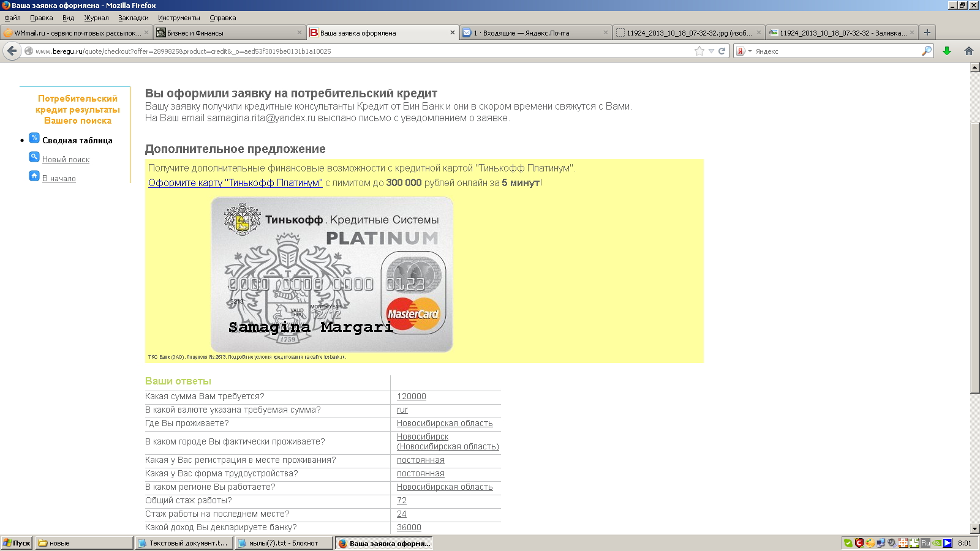The image size is (980, 551).
Task: Switch to the Бизнес и Финансы tab
Action: point(230,33)
